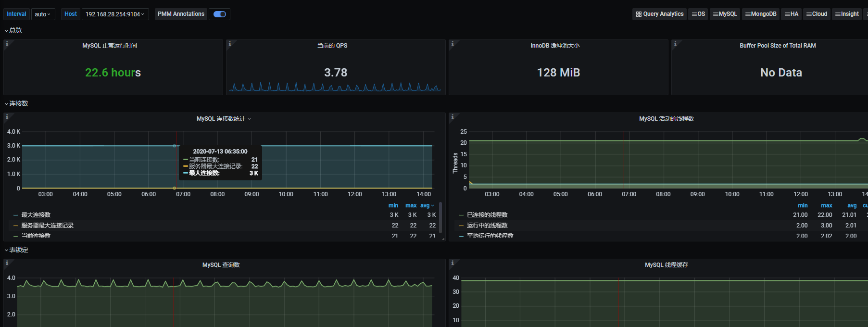The image size is (868, 327).
Task: Sort connections legend by max column
Action: (x=411, y=205)
